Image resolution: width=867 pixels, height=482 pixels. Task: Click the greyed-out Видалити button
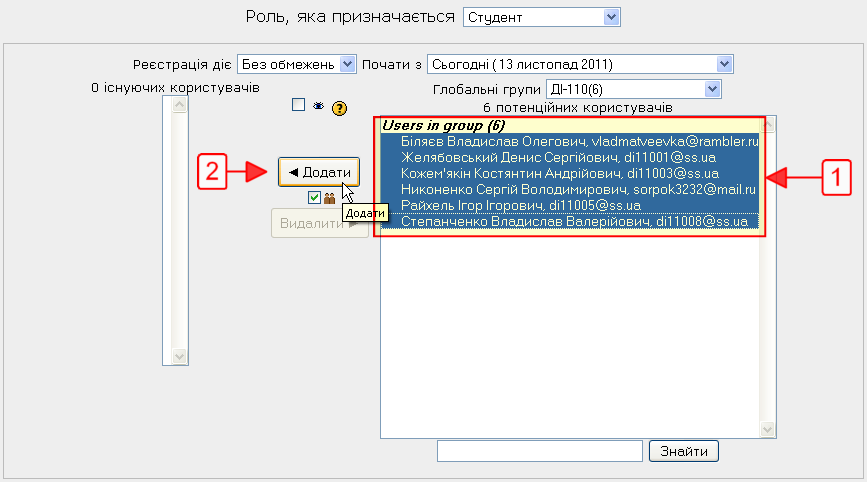(x=320, y=223)
